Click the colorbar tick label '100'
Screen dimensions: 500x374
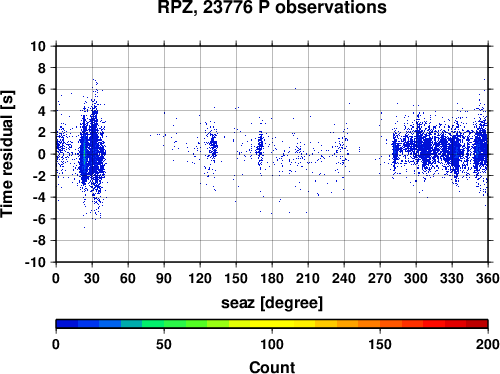(x=272, y=344)
